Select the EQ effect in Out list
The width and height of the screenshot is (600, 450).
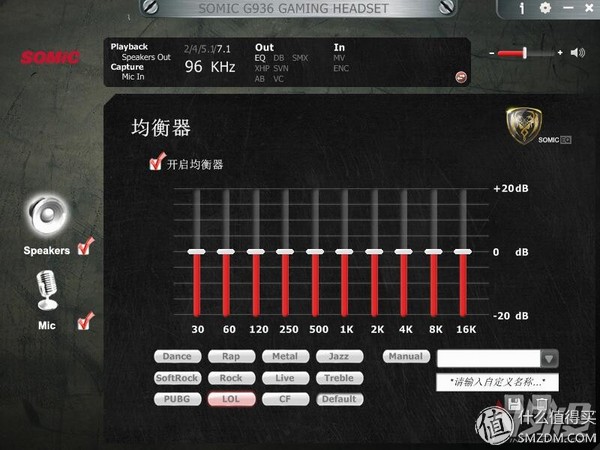click(x=260, y=59)
